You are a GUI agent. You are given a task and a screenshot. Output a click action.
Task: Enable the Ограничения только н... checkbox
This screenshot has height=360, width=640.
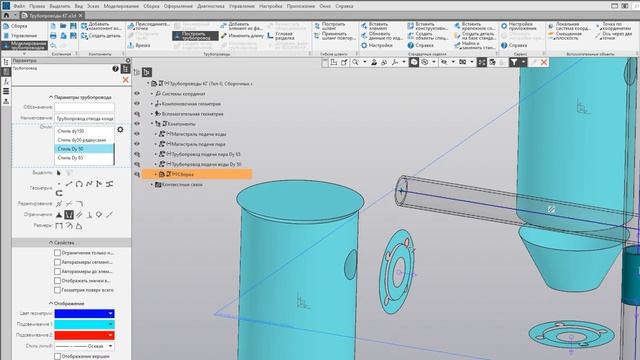click(58, 253)
